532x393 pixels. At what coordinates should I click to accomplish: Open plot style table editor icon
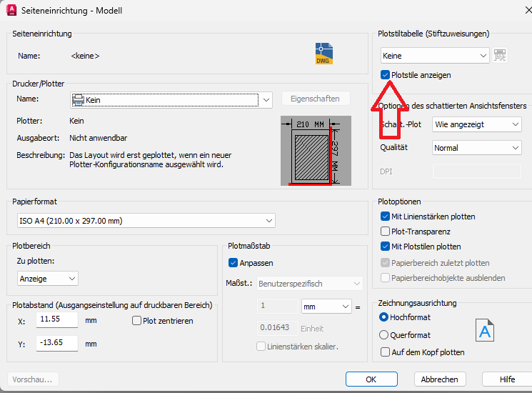tap(500, 55)
